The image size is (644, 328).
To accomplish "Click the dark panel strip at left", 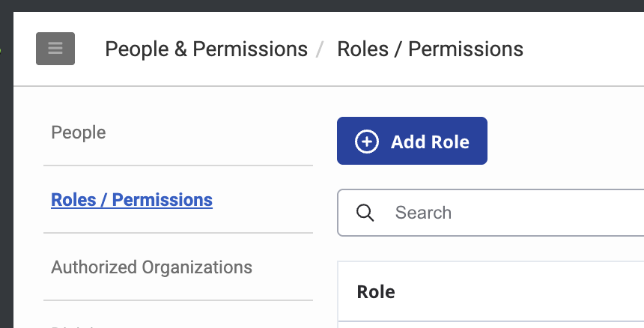I will point(6,187).
